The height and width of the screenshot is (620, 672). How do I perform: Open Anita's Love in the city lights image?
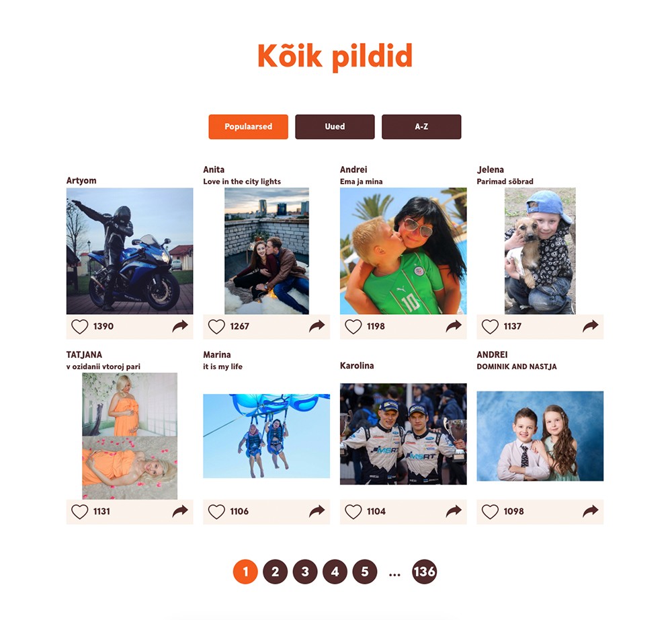coord(267,251)
